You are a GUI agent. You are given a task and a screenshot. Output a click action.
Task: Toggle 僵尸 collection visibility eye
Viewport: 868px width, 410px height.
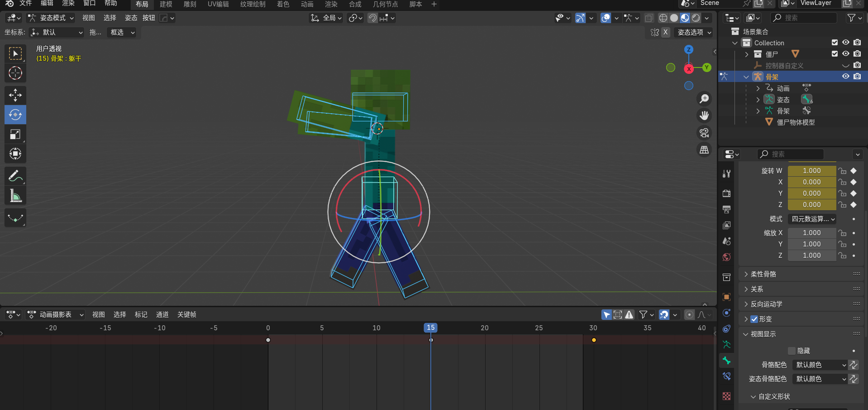coord(845,54)
